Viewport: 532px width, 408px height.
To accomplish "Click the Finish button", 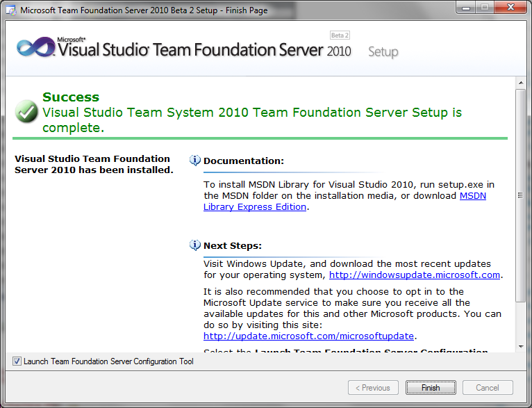I will coord(431,388).
